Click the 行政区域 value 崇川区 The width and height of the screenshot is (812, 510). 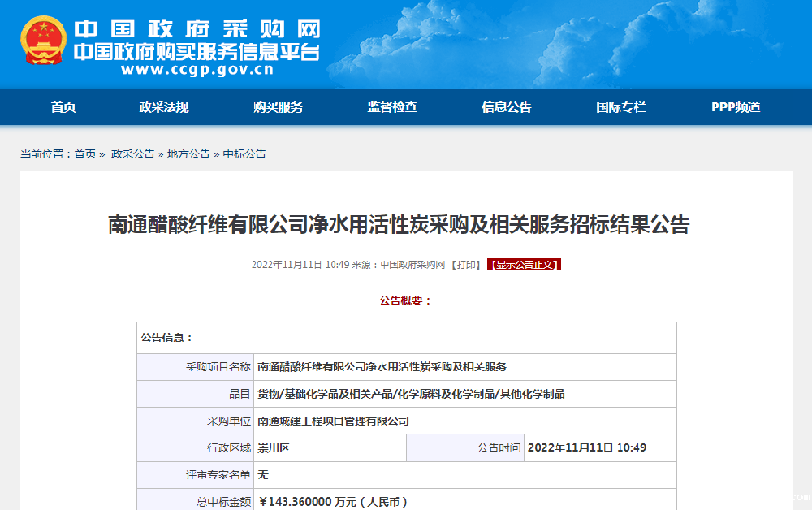[x=274, y=447]
